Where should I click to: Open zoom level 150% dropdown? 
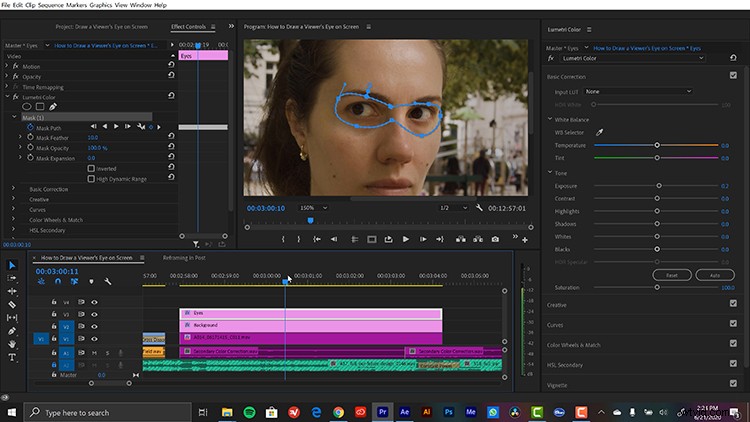(x=313, y=208)
